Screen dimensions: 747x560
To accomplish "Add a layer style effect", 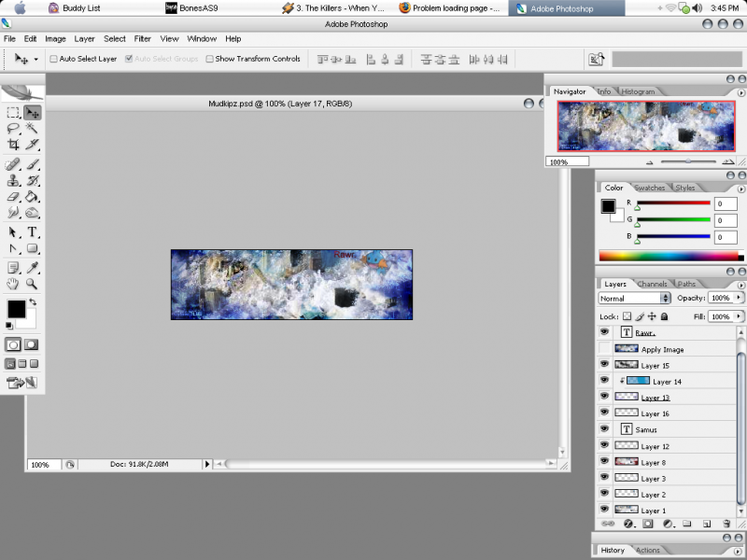I will [x=628, y=524].
